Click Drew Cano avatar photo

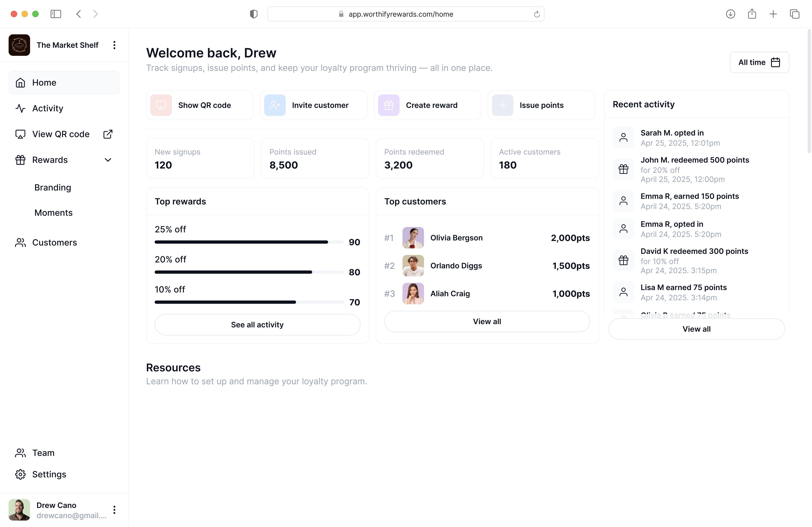[19, 510]
